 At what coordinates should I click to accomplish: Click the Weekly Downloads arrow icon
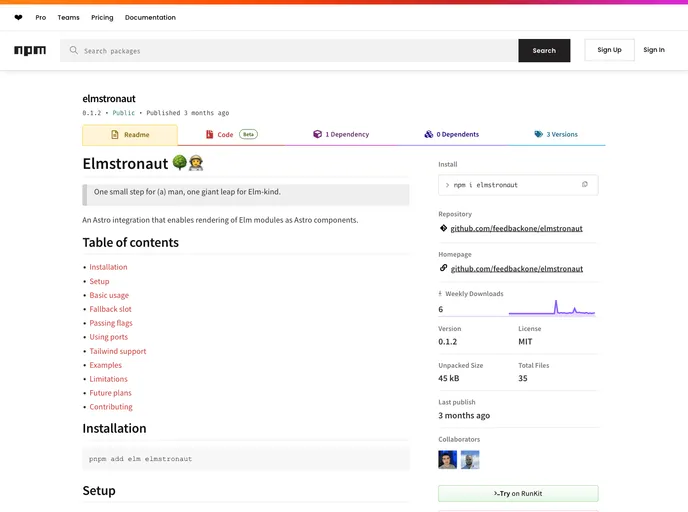(440, 294)
